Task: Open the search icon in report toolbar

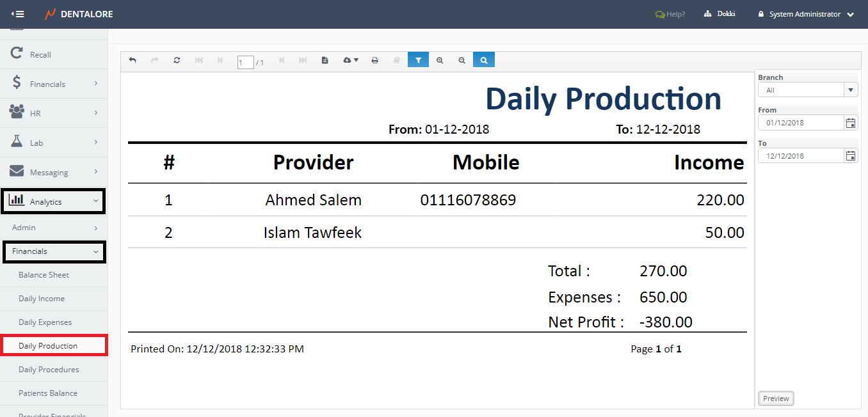Action: [484, 60]
